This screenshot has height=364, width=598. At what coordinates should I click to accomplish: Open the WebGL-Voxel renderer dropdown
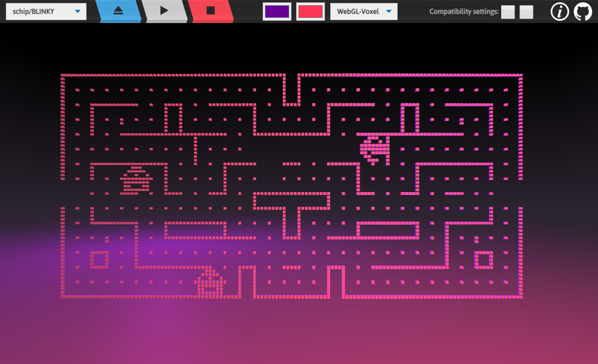pos(364,12)
